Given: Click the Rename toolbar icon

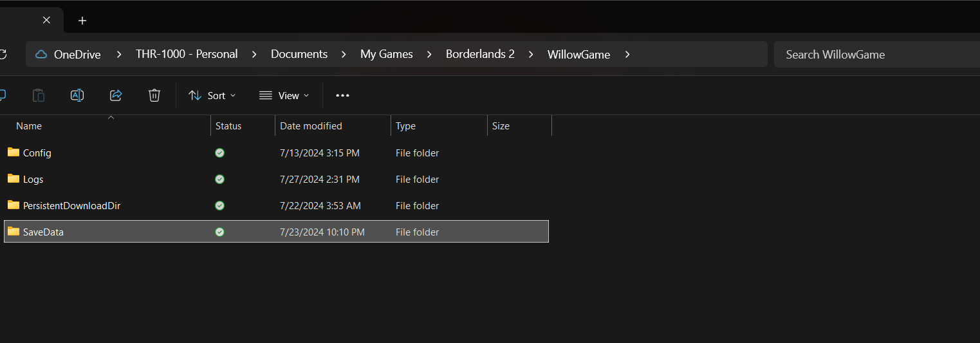Looking at the screenshot, I should point(77,95).
